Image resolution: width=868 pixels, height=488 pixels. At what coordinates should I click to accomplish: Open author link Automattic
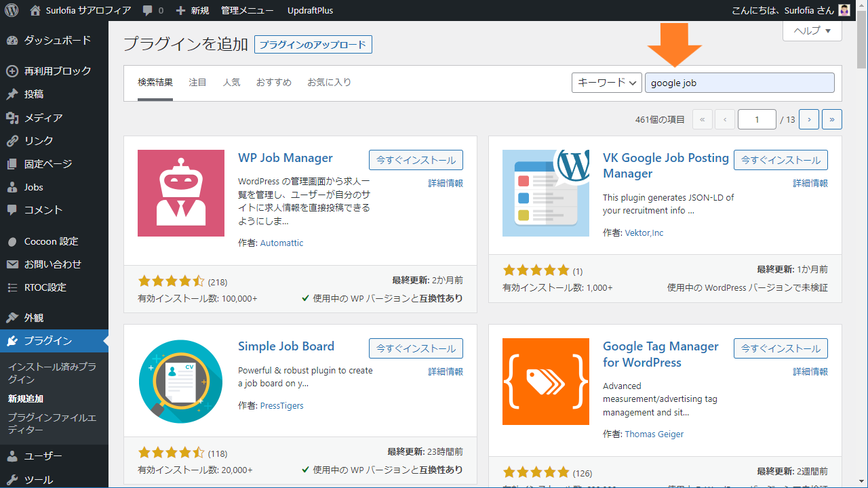tap(282, 243)
